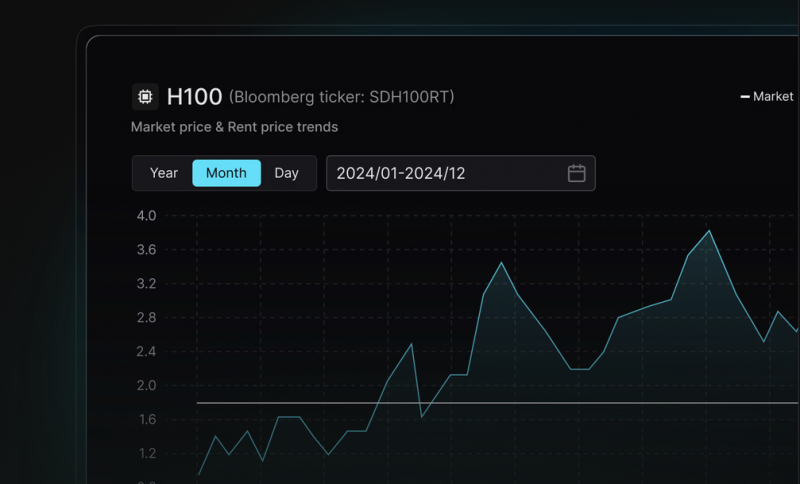Image resolution: width=800 pixels, height=484 pixels.
Task: Switch to the Year view
Action: click(x=164, y=173)
